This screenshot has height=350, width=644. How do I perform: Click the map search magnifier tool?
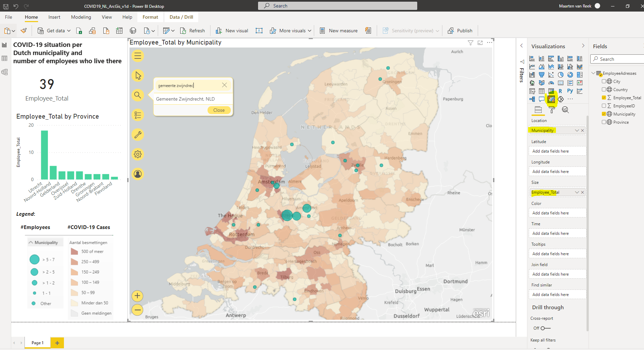coord(138,95)
